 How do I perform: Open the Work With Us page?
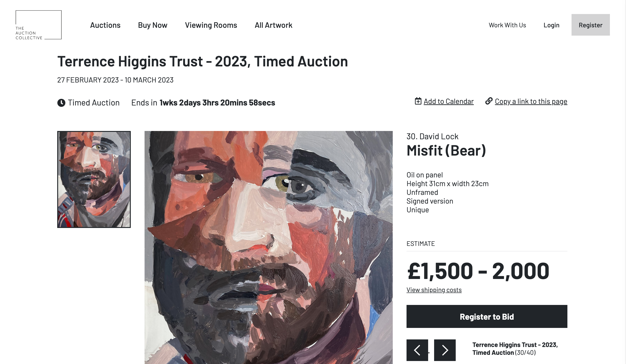(507, 25)
